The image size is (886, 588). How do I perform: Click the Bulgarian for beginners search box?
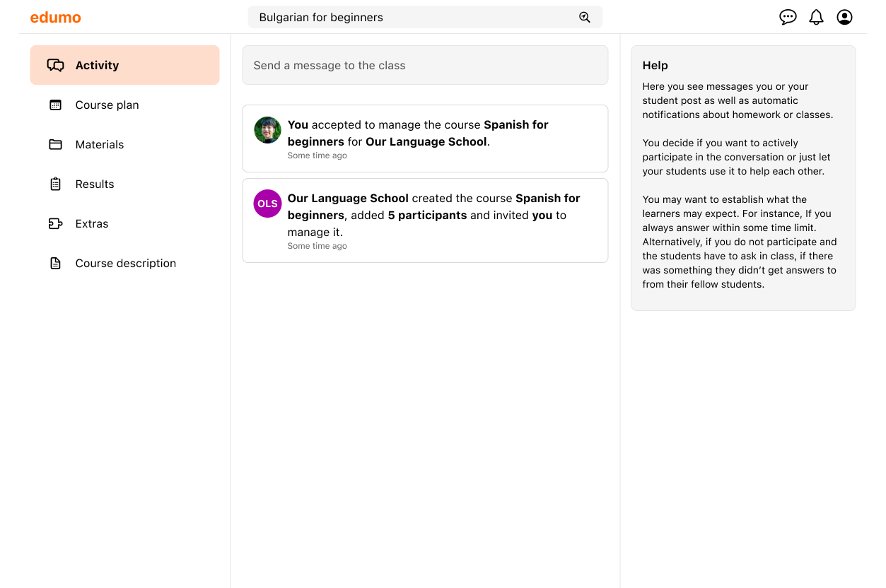(425, 17)
